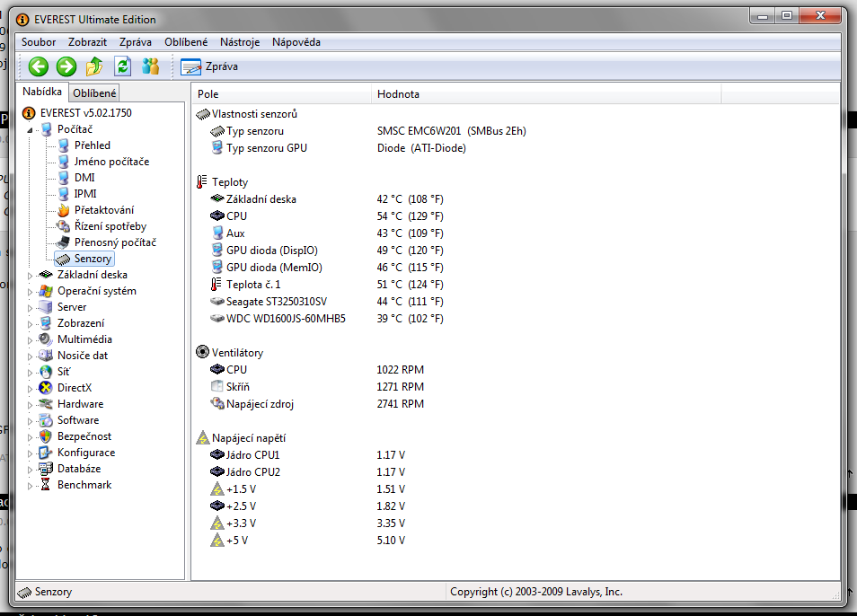Viewport: 857px width, 616px height.
Task: Click the Pole column header
Action: coord(281,94)
